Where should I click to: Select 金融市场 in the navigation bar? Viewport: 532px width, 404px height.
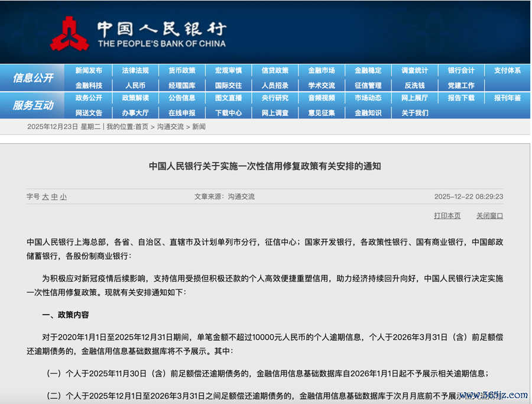322,70
